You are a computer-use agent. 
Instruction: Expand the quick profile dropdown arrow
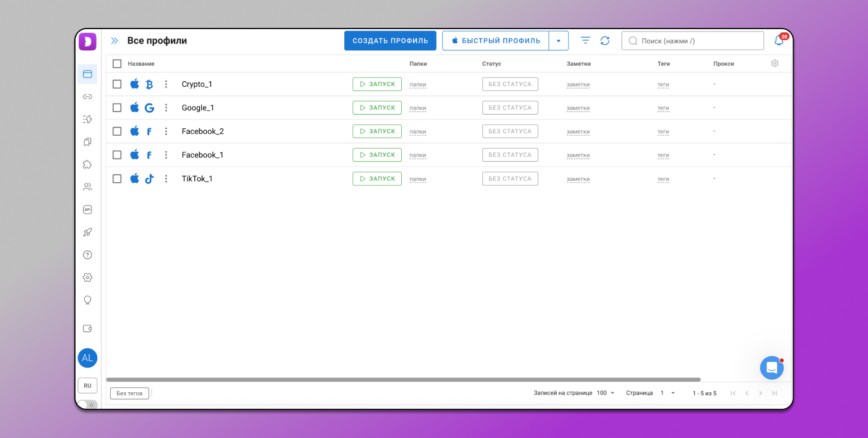click(558, 41)
